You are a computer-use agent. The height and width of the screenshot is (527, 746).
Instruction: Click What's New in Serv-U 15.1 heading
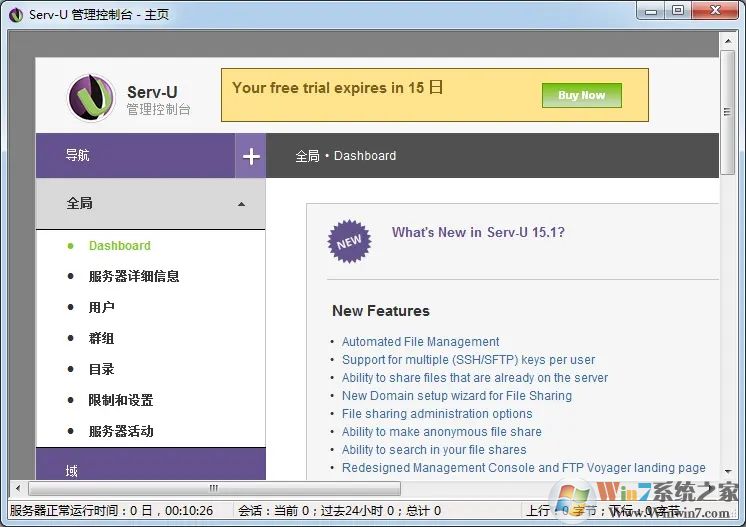point(478,232)
